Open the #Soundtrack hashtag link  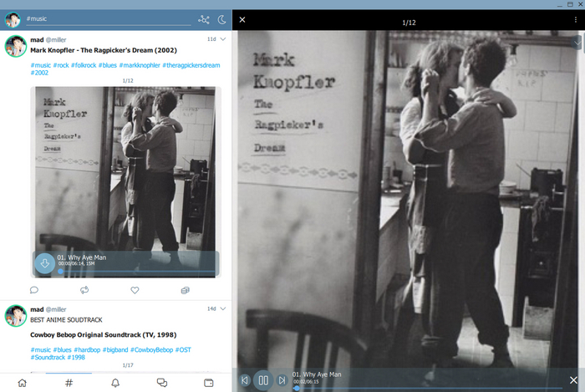[48, 357]
